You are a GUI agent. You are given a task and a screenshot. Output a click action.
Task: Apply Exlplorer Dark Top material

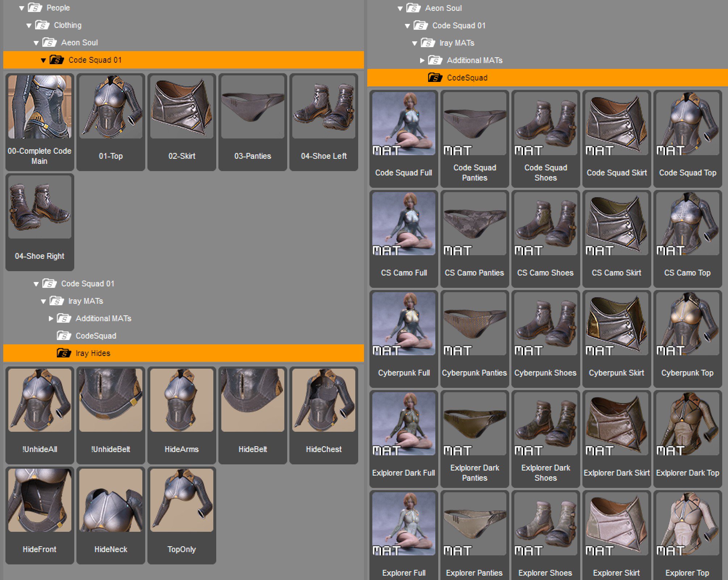688,439
